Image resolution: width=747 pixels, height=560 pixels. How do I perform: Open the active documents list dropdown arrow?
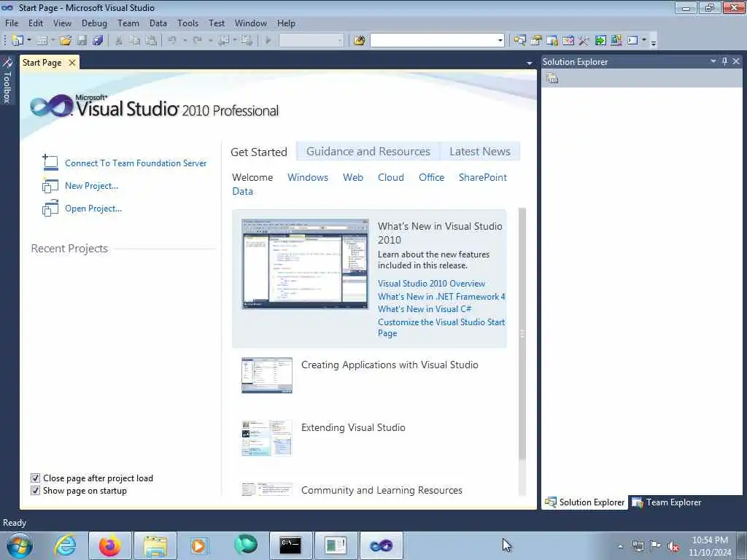[x=530, y=63]
